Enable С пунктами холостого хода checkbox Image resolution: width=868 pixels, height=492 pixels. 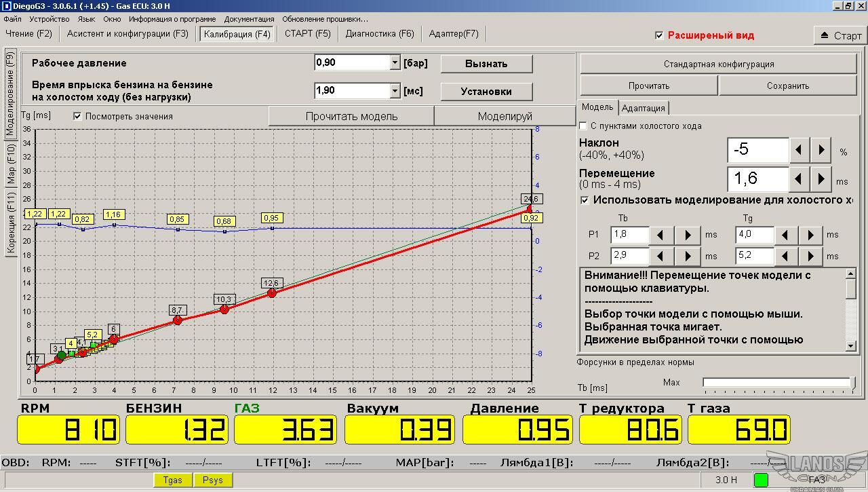coord(583,126)
